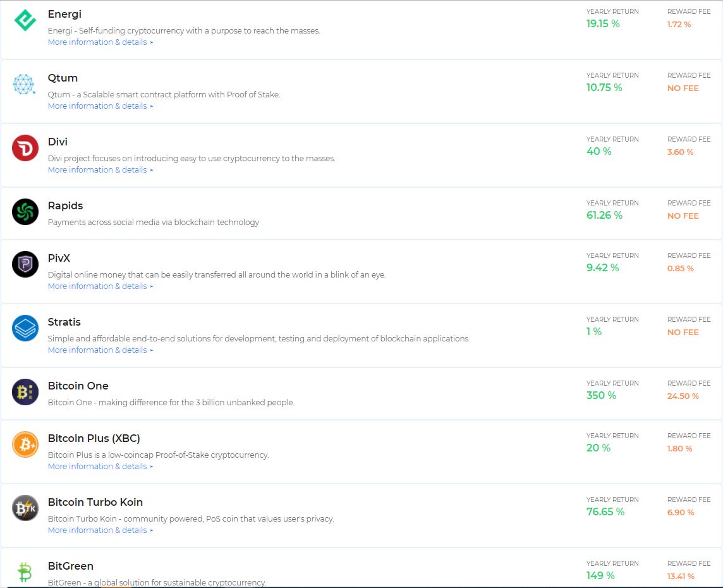Image resolution: width=723 pixels, height=588 pixels.
Task: Click the Divi coin logo
Action: [25, 148]
